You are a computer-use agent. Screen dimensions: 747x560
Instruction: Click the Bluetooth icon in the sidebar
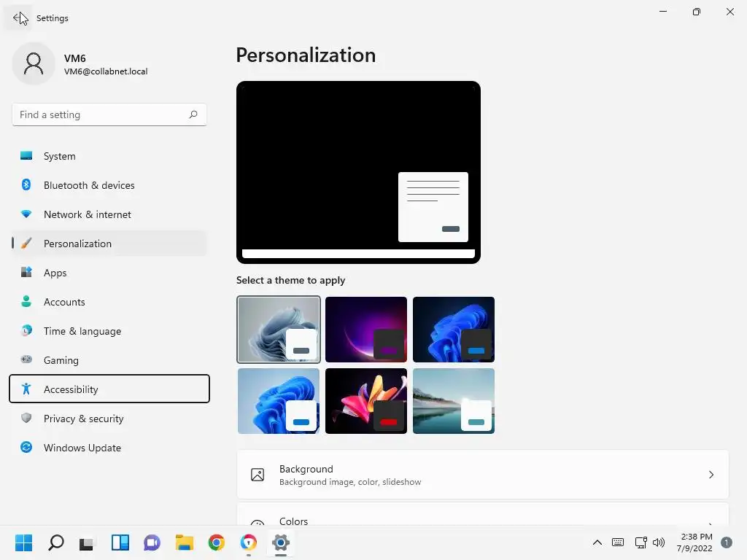26,184
